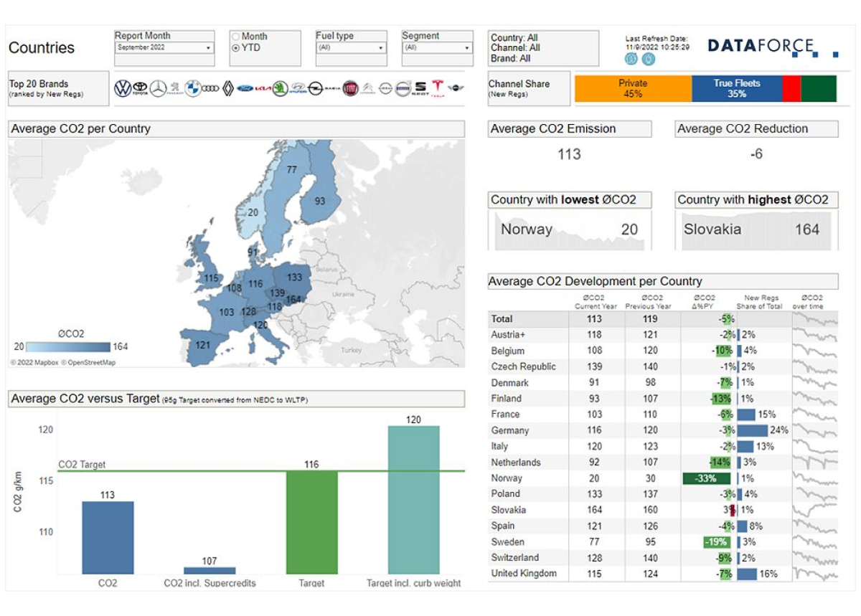This screenshot has width=861, height=616.
Task: Select the Fiat brand logo
Action: [x=350, y=89]
